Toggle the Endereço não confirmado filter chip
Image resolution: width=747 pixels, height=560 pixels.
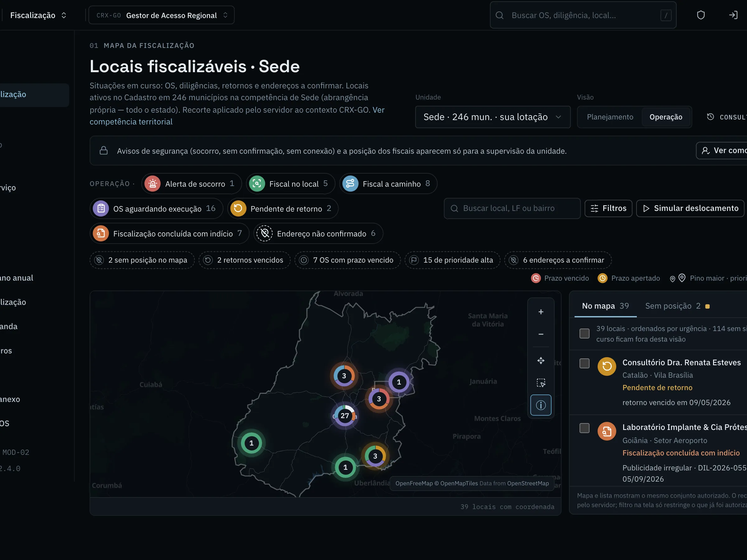pos(318,234)
